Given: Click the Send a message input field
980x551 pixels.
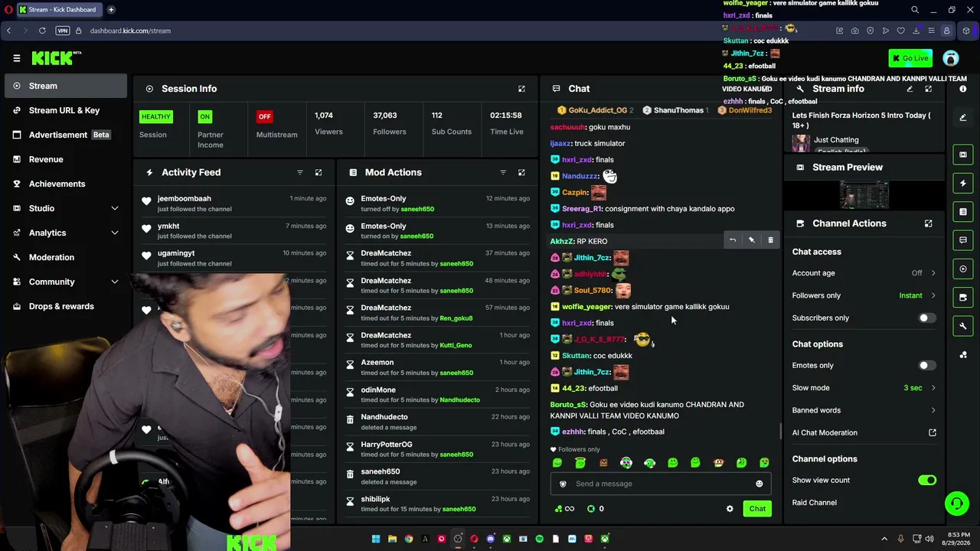Looking at the screenshot, I should point(661,484).
